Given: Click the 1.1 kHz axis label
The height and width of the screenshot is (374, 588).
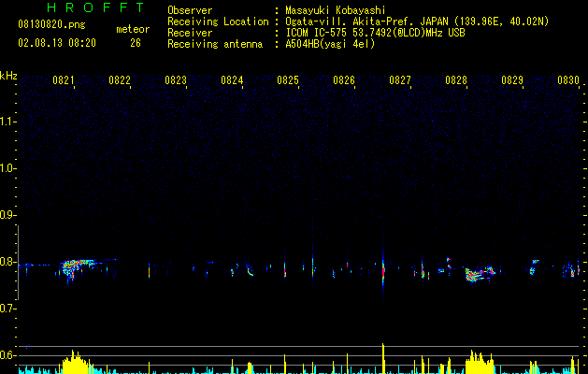Looking at the screenshot, I should tap(7, 122).
